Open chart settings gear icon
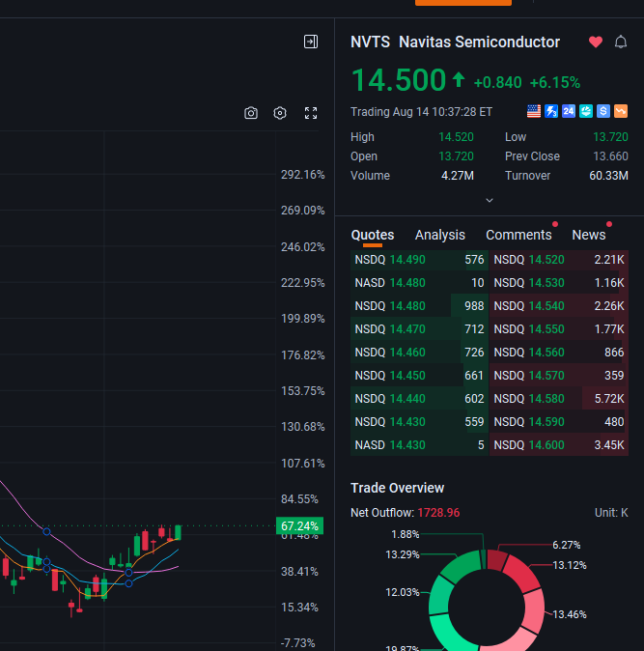Viewport: 644px width, 651px height. coord(280,113)
